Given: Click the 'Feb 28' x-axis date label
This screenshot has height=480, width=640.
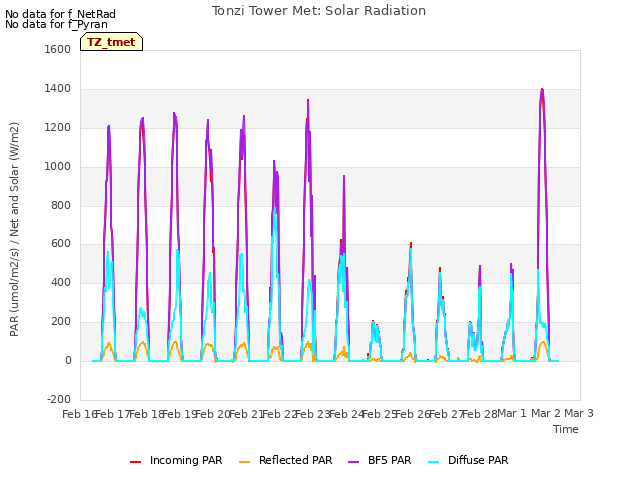Looking at the screenshot, I should (480, 414).
